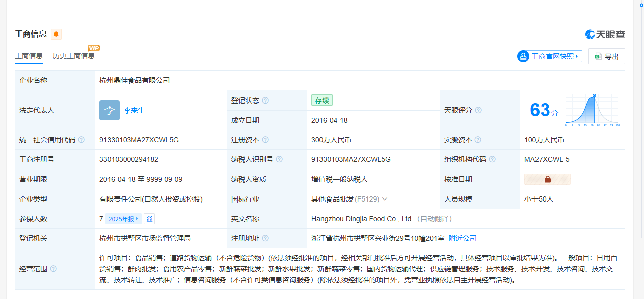Click help icon next to 登记状态
Image resolution: width=644 pixels, height=299 pixels.
(x=265, y=101)
